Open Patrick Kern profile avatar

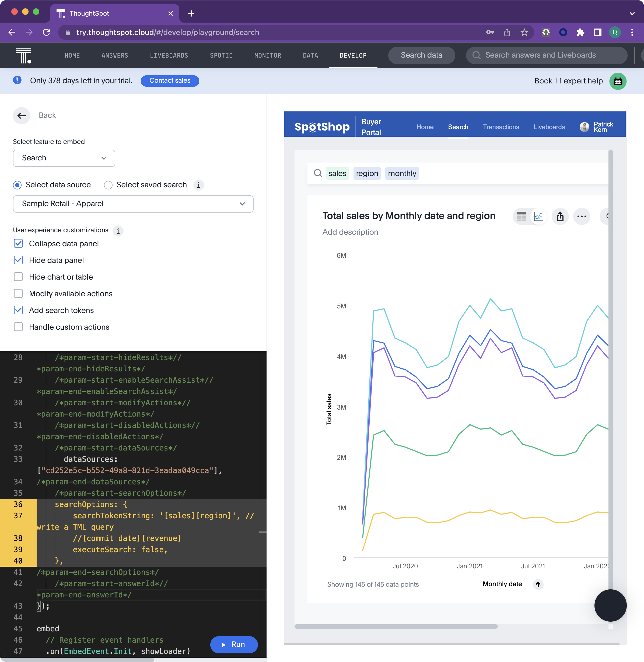pyautogui.click(x=584, y=127)
